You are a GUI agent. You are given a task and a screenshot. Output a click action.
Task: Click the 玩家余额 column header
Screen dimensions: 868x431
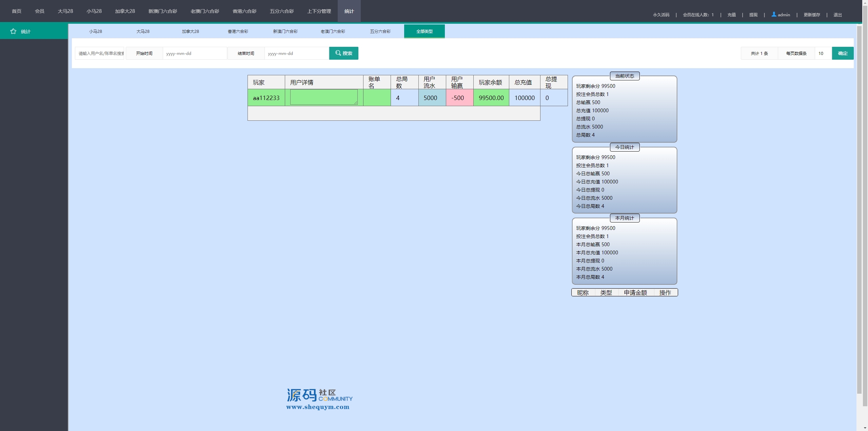click(x=491, y=82)
